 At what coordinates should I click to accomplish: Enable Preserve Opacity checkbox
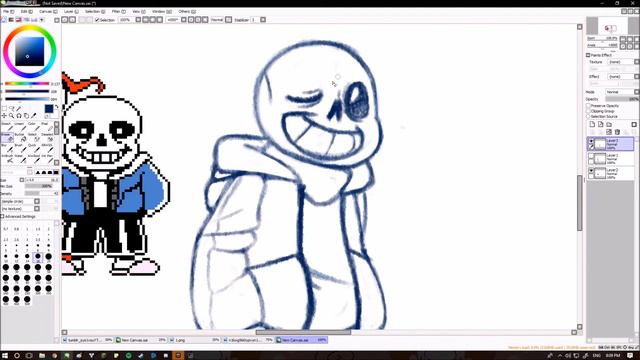tap(589, 106)
